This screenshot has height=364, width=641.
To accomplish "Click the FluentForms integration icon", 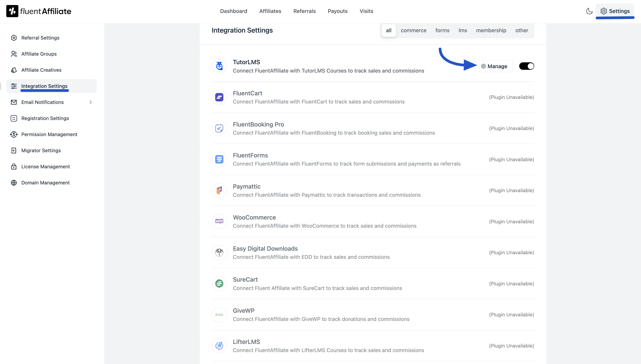I will pos(219,159).
